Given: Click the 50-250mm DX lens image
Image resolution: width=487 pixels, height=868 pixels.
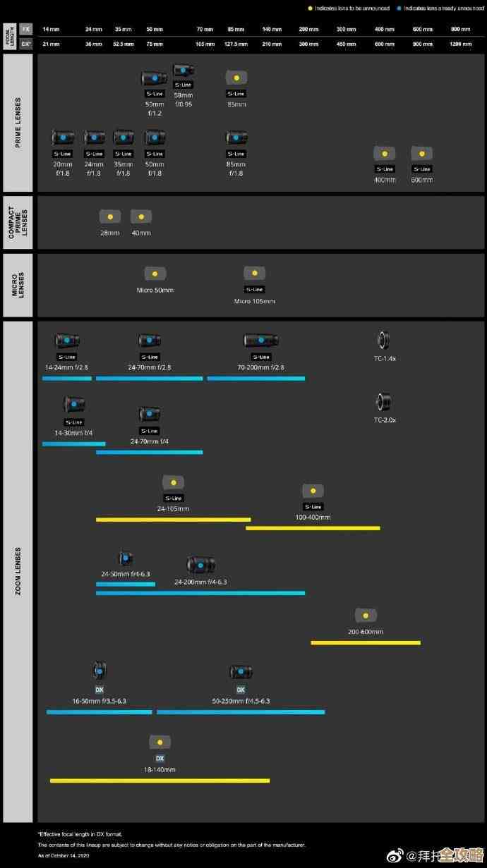Looking at the screenshot, I should pos(241,671).
